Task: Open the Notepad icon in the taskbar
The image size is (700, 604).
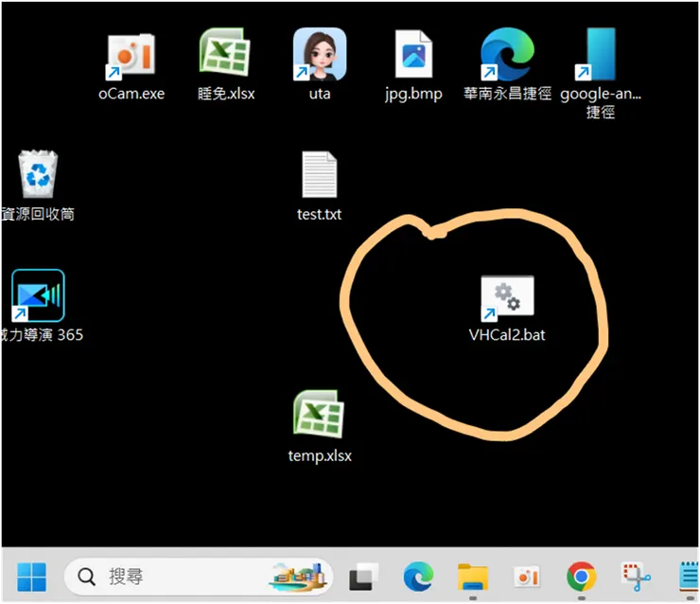Action: click(x=690, y=577)
